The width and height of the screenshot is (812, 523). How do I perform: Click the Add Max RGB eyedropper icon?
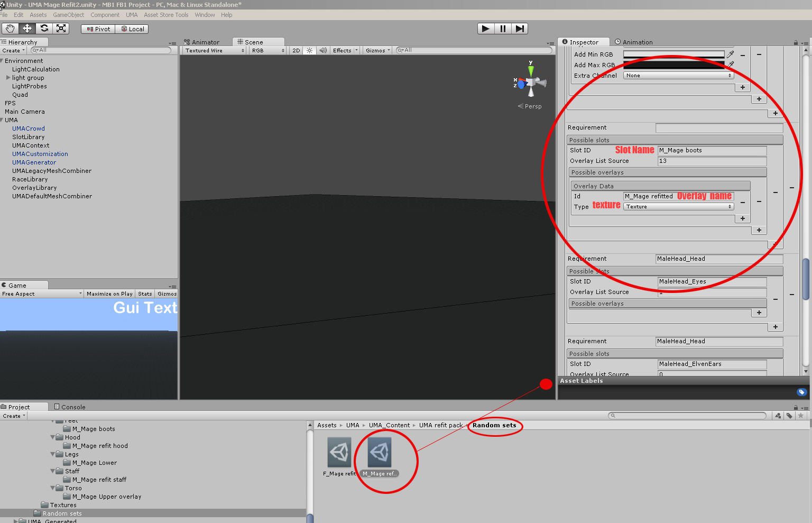[731, 65]
